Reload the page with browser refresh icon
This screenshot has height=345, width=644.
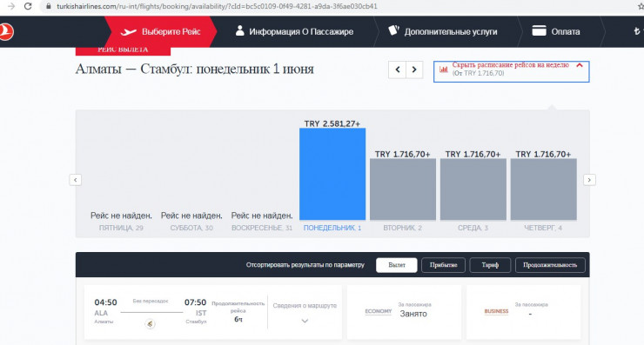(x=28, y=6)
